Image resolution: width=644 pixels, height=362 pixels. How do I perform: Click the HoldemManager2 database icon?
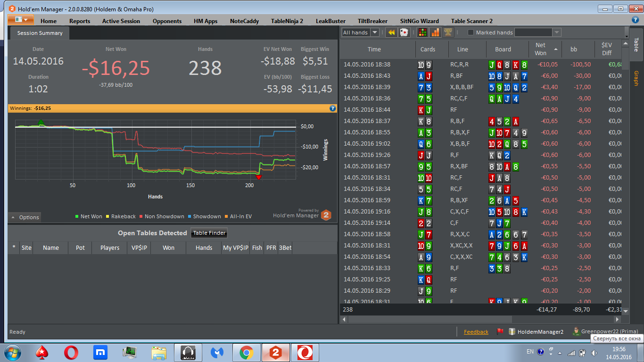512,331
